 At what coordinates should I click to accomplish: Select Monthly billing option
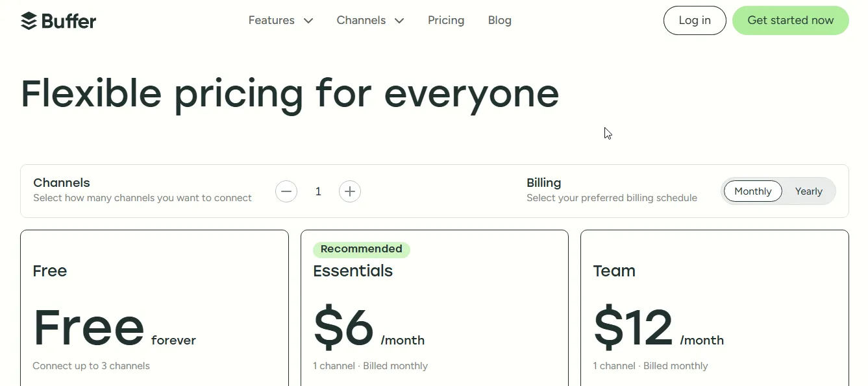753,191
